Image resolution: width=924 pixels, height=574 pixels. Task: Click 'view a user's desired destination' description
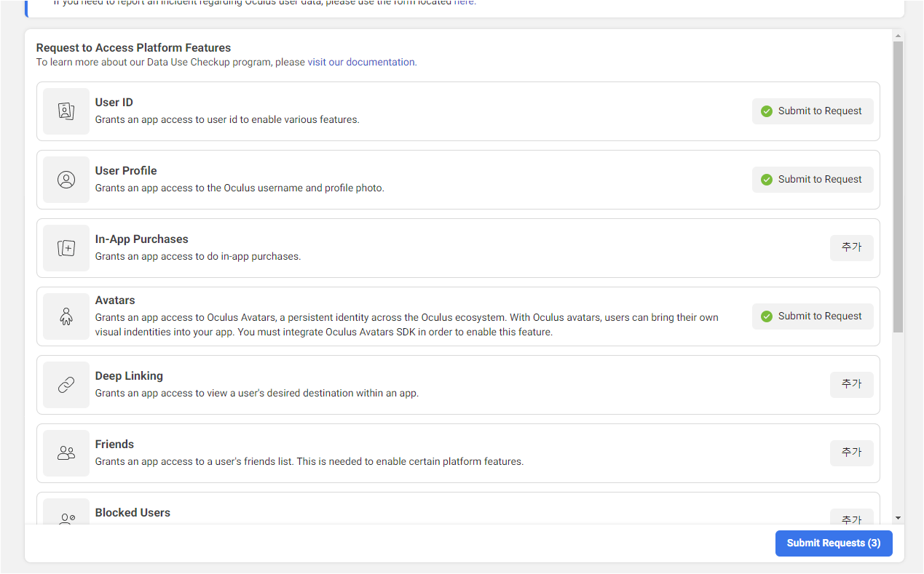tap(257, 393)
